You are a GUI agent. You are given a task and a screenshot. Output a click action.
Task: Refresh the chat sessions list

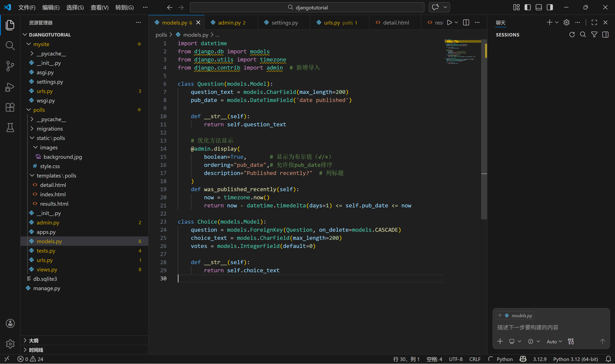(572, 35)
